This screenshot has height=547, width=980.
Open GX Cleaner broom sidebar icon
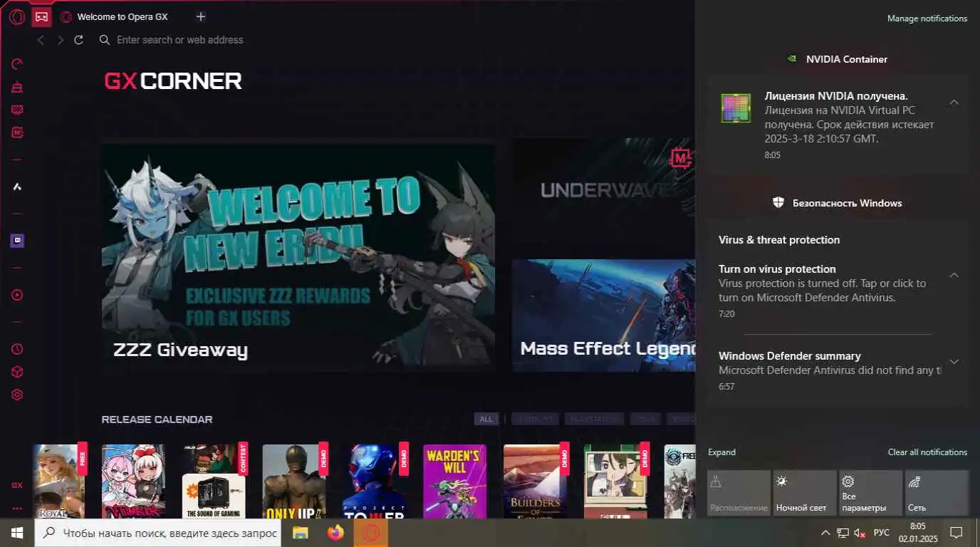coord(17,87)
